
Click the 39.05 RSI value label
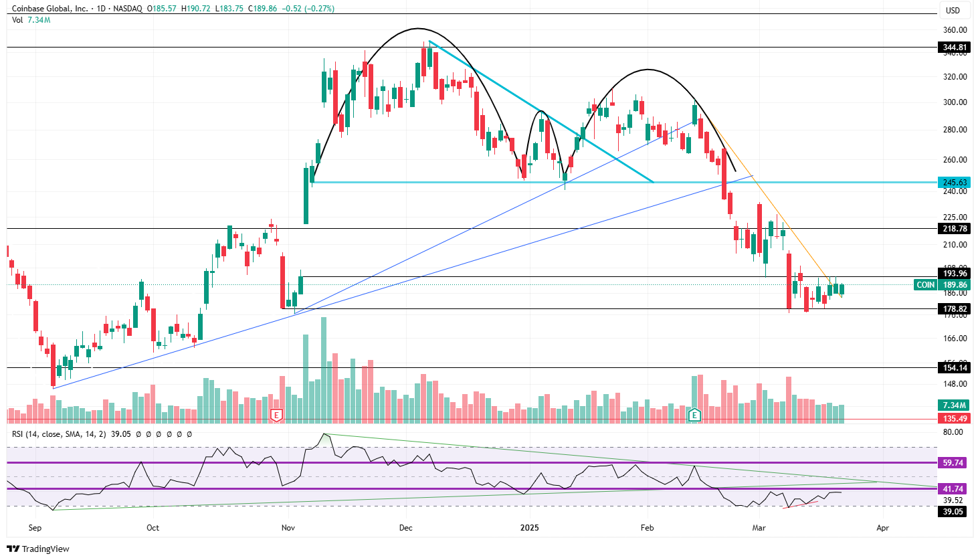tap(953, 512)
